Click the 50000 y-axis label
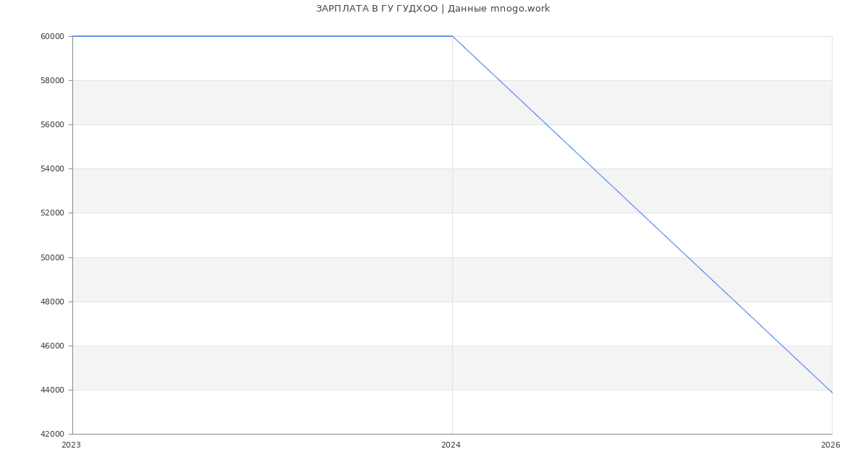Viewport: 868px width, 470px height. click(52, 257)
